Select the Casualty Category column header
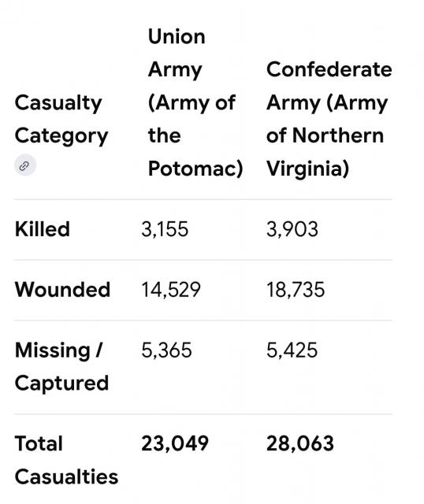424x504 pixels. tap(61, 119)
